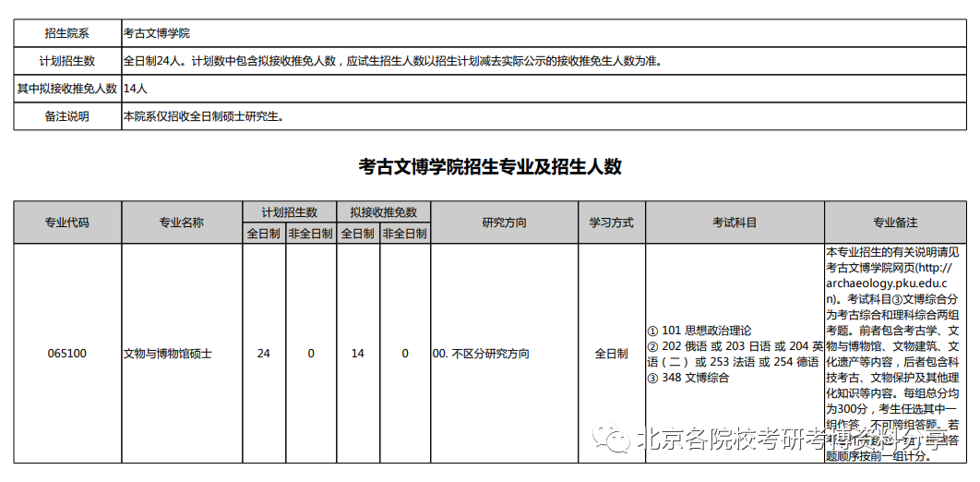Click the planned part-time count 0
This screenshot has height=482, width=980.
click(x=311, y=354)
